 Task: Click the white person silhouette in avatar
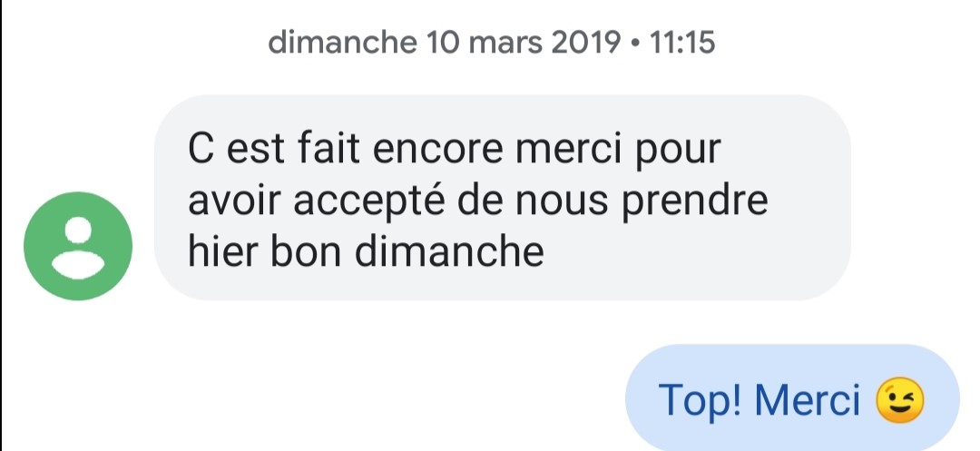tap(78, 246)
